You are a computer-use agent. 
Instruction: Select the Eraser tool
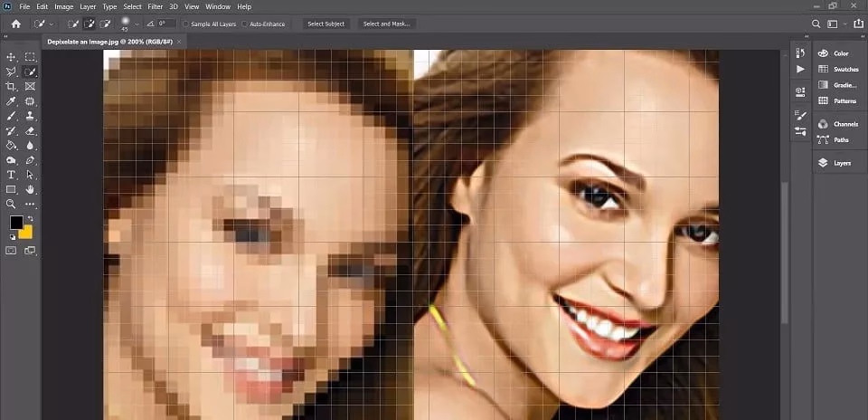(30, 130)
